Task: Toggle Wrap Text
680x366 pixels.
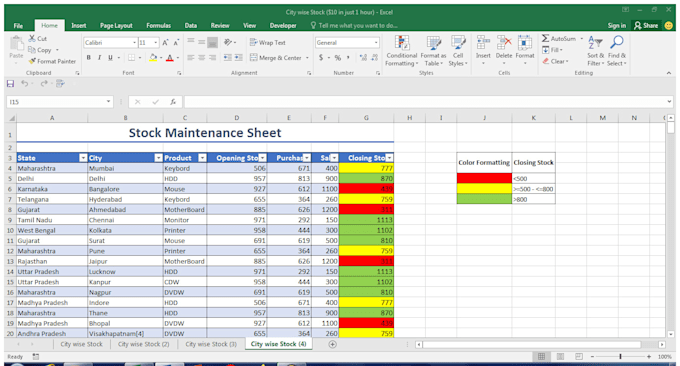Action: 268,42
